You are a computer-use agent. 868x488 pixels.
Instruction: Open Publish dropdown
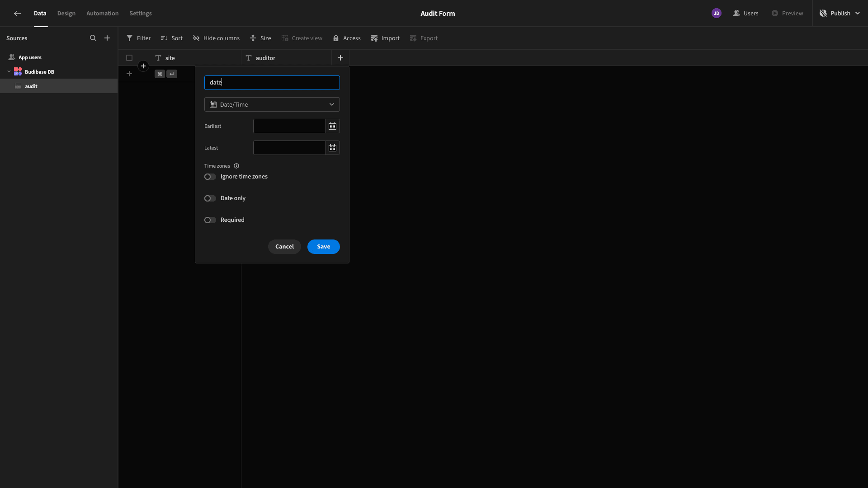click(840, 13)
